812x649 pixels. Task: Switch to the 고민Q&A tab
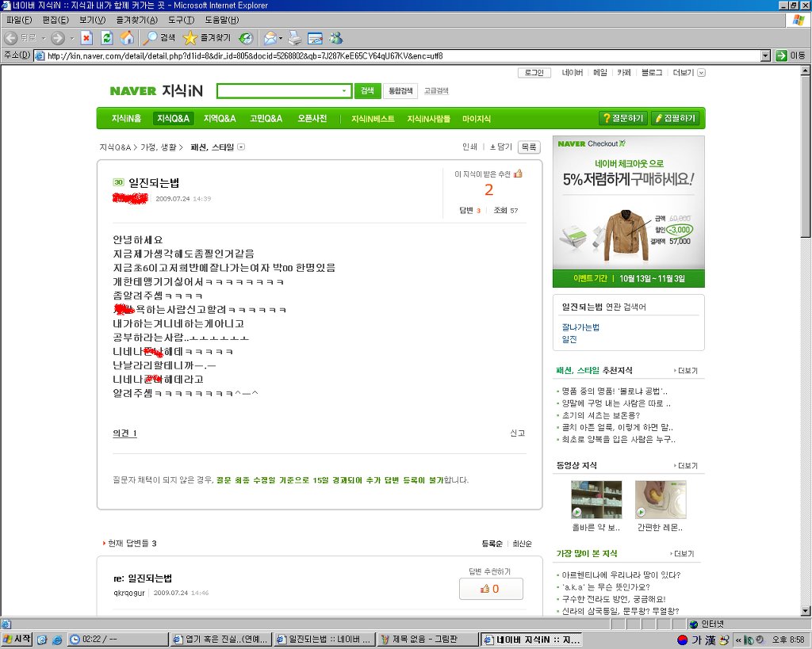pos(266,119)
